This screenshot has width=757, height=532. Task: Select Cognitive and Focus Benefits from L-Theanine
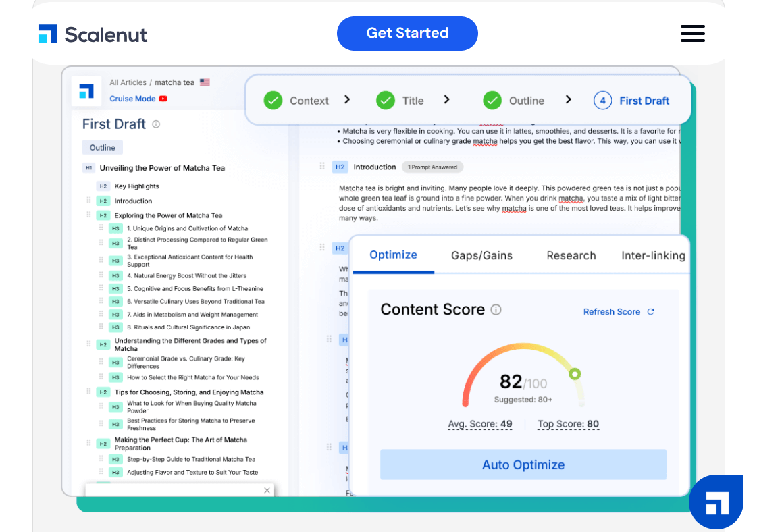point(195,289)
